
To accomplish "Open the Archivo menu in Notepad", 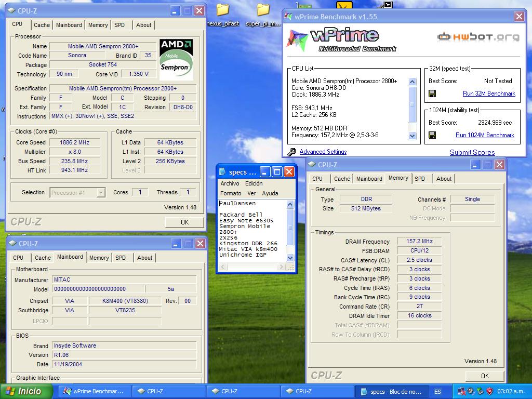I will point(230,183).
